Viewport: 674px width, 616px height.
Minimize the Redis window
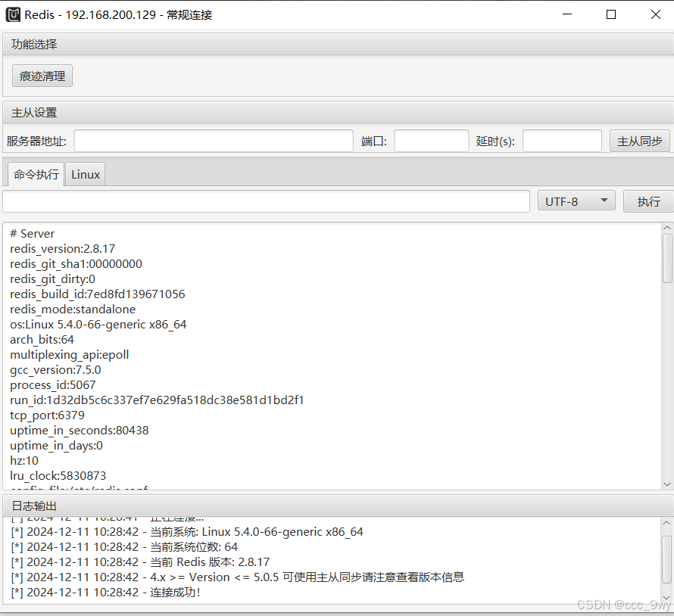pyautogui.click(x=567, y=14)
